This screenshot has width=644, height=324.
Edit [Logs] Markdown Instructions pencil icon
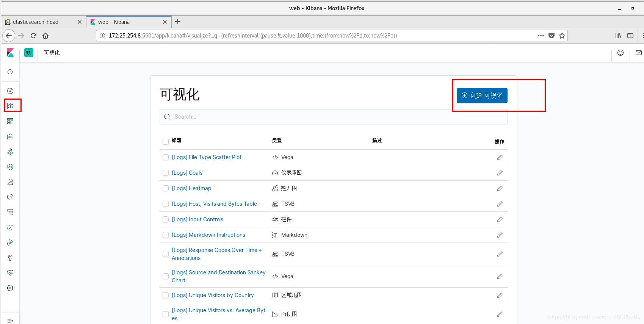(x=500, y=235)
